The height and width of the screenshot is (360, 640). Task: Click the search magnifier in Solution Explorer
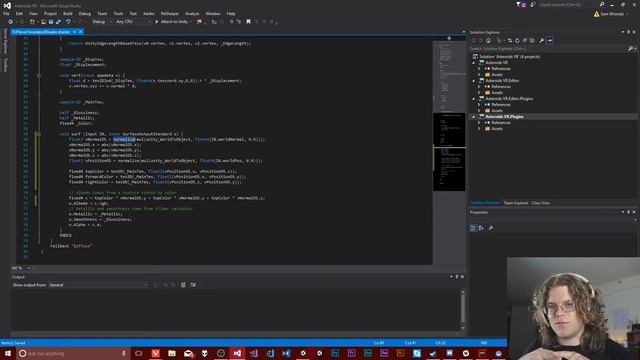(x=631, y=49)
